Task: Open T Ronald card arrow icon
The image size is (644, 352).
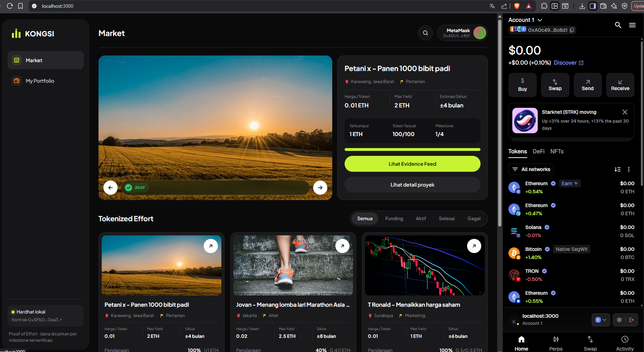Action: tap(474, 246)
